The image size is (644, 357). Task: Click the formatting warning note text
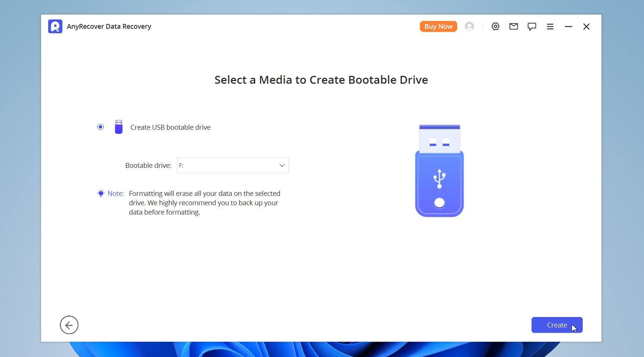click(x=204, y=203)
